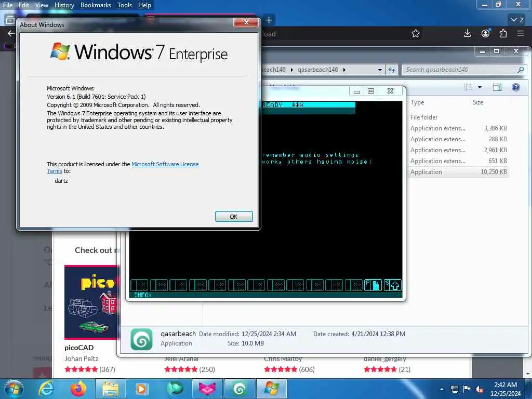Open the Explorer address bar history dropdown
This screenshot has height=399, width=532.
coord(380,70)
